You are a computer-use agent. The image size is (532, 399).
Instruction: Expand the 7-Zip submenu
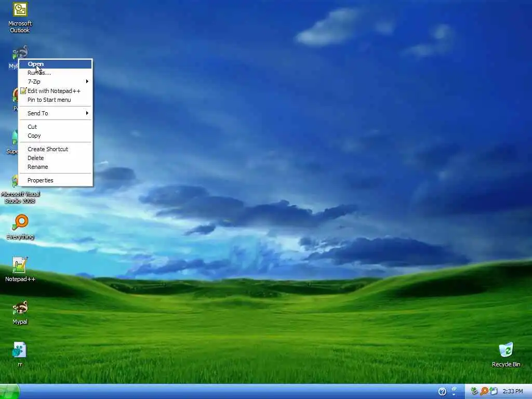(x=55, y=82)
